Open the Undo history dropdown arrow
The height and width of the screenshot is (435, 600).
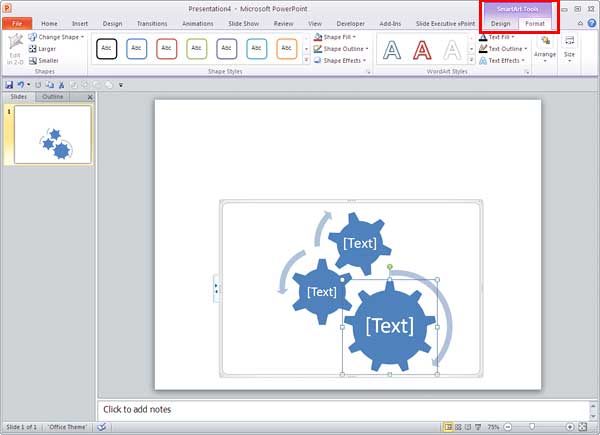28,85
